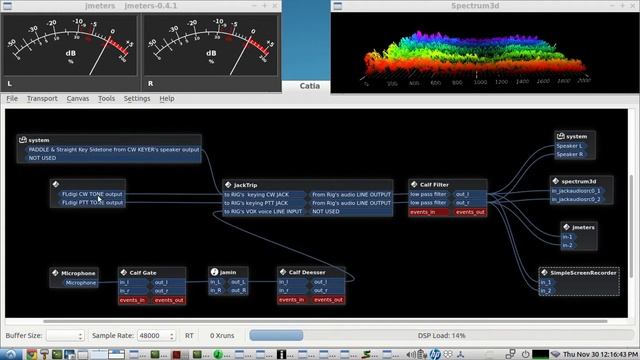Select the PADDLE & Straight Key Sidetone port

pos(113,149)
